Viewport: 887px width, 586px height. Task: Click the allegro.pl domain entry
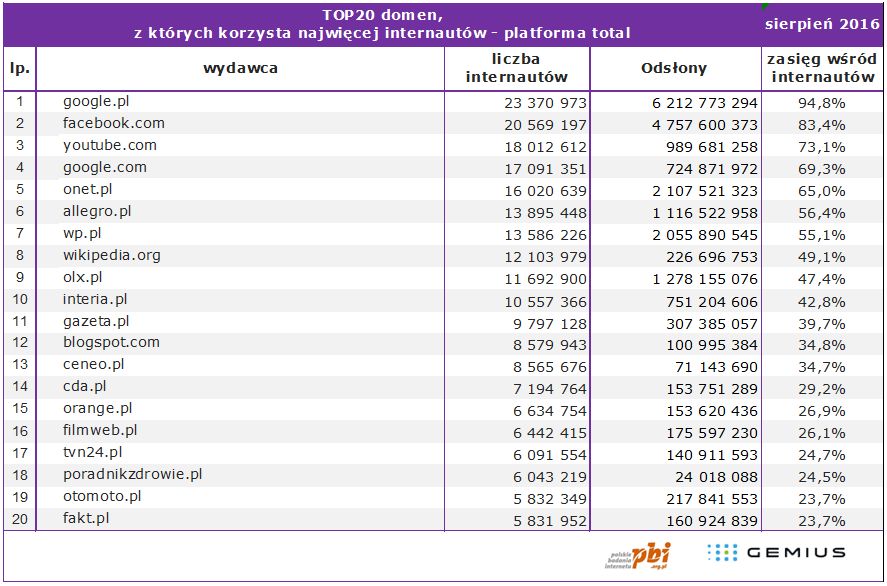click(97, 212)
